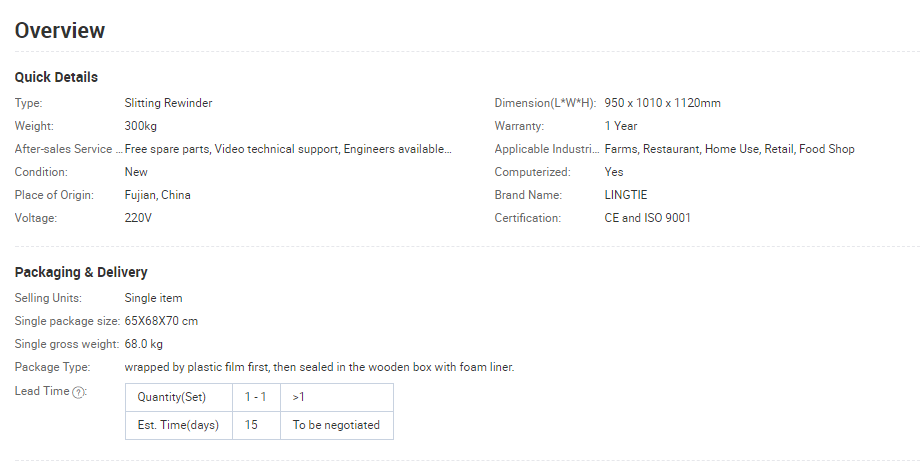Viewport: 920px width, 466px height.
Task: Click the '1 - 1' quantity range cell
Action: tap(256, 397)
